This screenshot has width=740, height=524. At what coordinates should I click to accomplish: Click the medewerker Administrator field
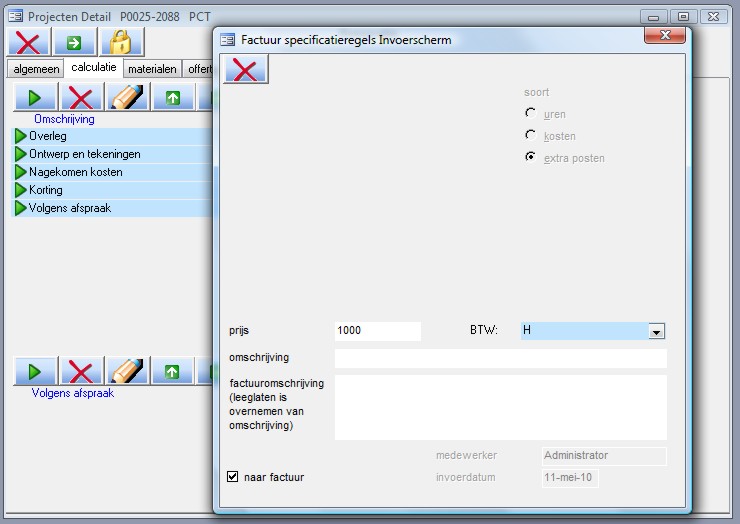(604, 456)
